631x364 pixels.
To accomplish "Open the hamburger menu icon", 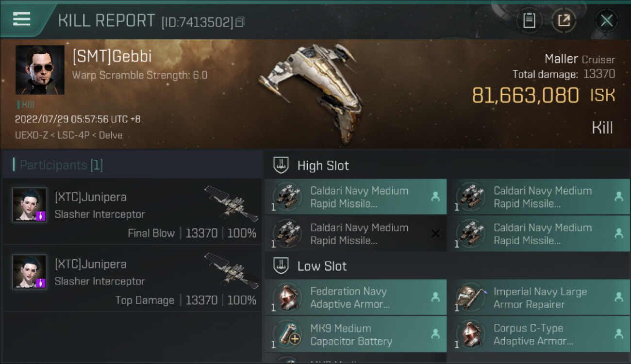I will pyautogui.click(x=21, y=19).
